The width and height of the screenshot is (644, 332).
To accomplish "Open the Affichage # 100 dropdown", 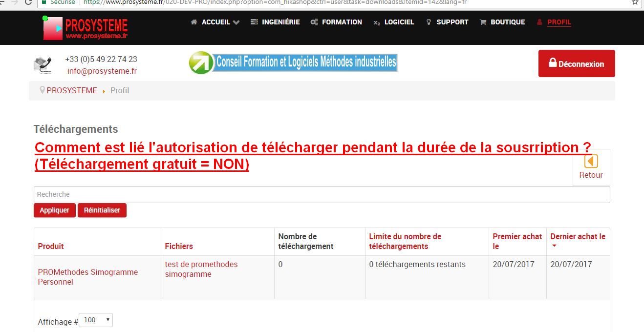I will point(96,320).
